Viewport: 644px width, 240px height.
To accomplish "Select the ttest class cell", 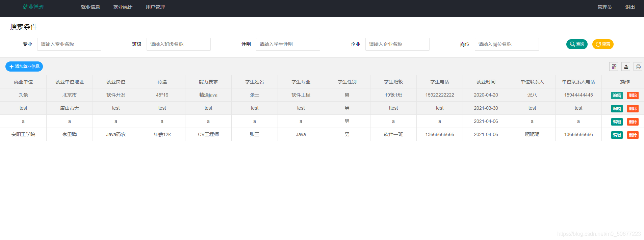I will click(393, 108).
